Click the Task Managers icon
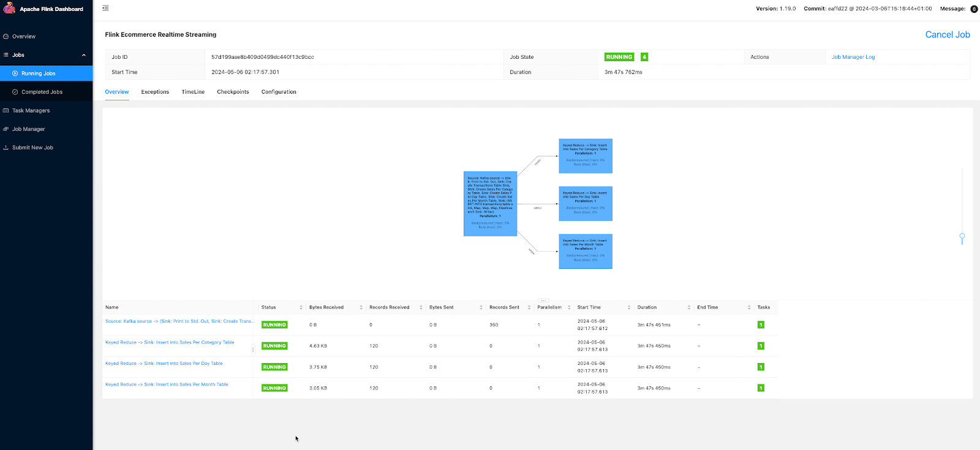The width and height of the screenshot is (980, 450). 6,110
